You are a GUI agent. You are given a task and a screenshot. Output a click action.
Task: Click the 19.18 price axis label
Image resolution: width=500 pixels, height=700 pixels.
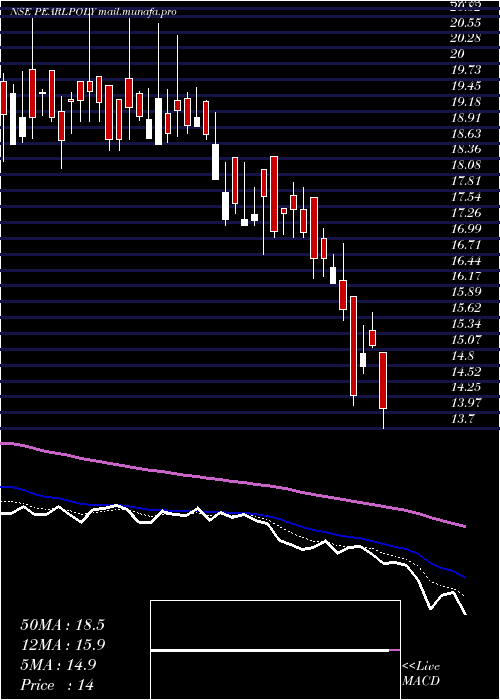pyautogui.click(x=467, y=102)
